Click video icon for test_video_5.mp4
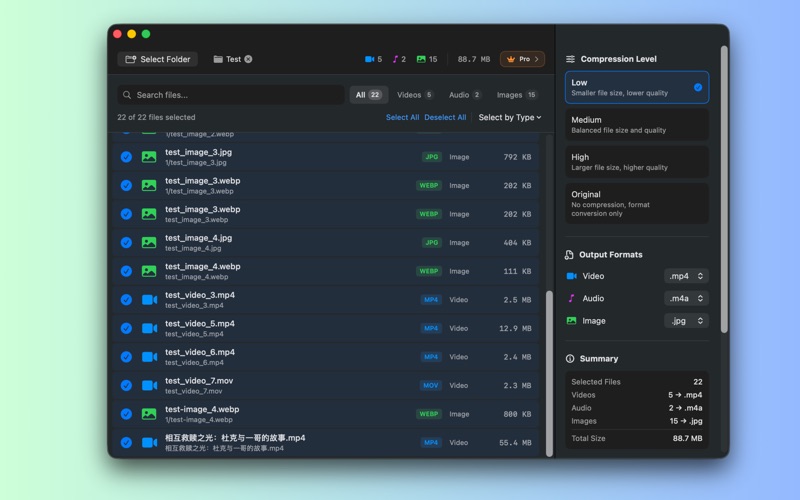Viewport: 800px width, 500px height. pos(149,328)
